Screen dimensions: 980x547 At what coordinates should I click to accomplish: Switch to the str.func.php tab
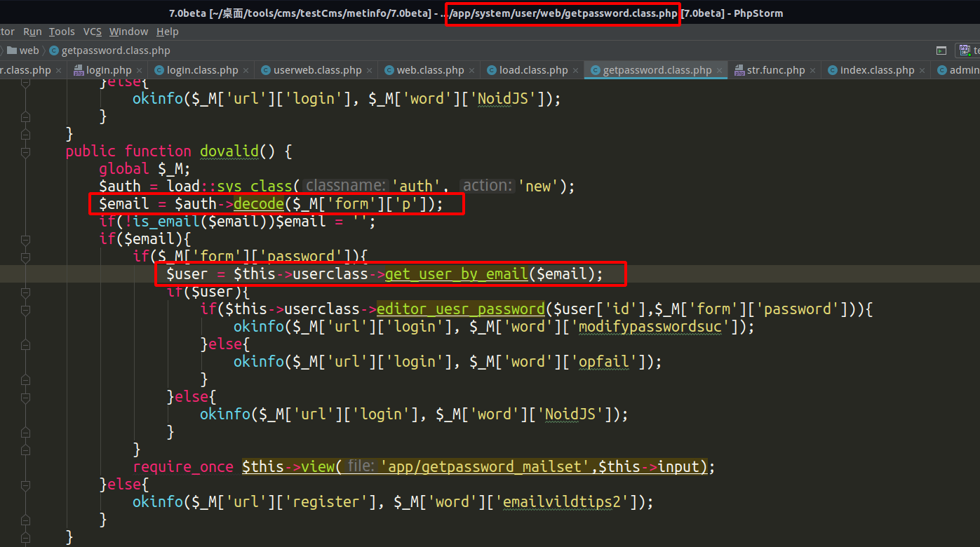[x=775, y=70]
